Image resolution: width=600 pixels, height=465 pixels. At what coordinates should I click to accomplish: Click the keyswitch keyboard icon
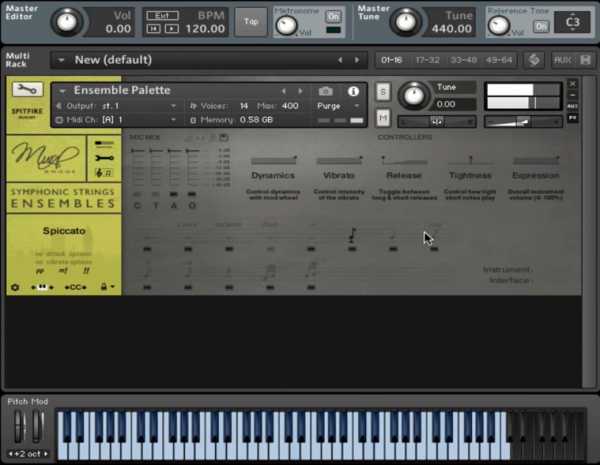tap(42, 287)
